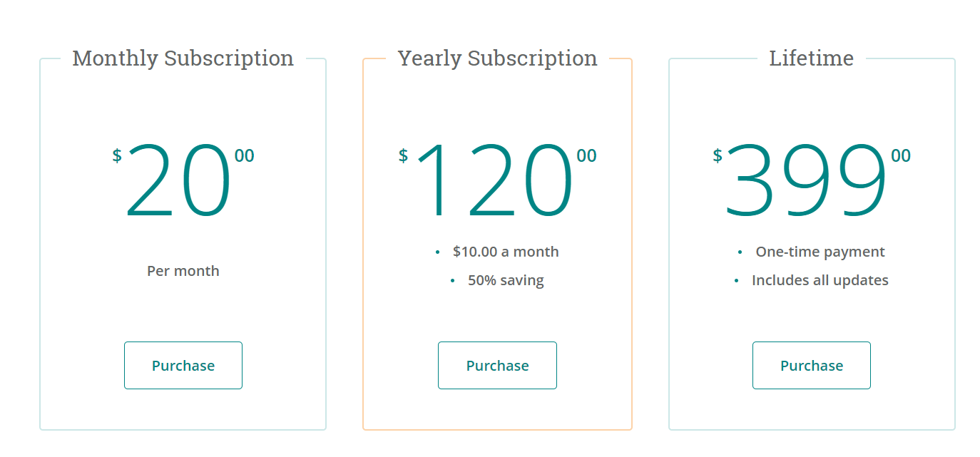980x457 pixels.
Task: Click the 00 cents after 399
Action: click(x=901, y=155)
